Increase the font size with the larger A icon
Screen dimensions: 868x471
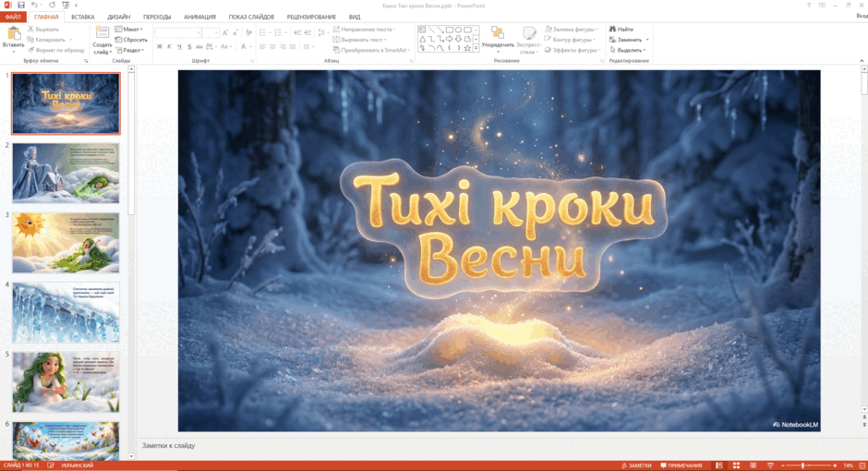225,33
